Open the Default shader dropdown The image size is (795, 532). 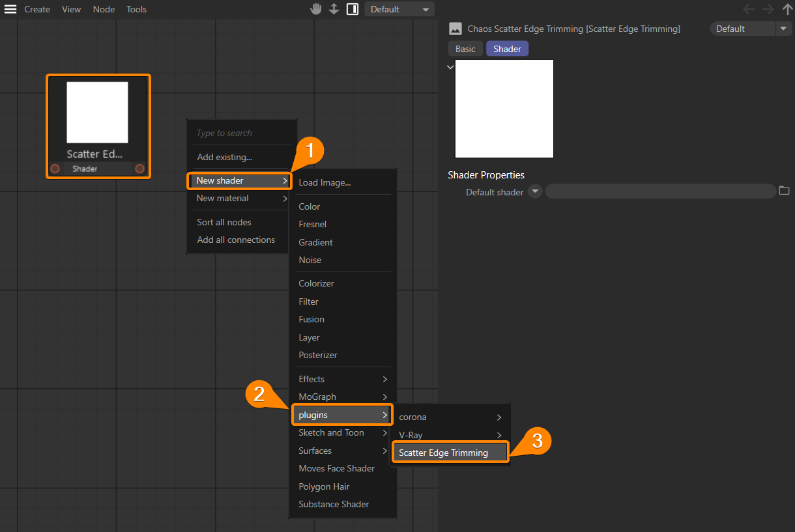point(534,191)
